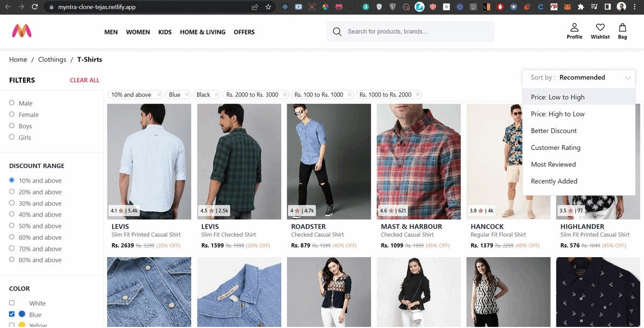Open Chrome profile avatar
This screenshot has width=644, height=328.
621,7
